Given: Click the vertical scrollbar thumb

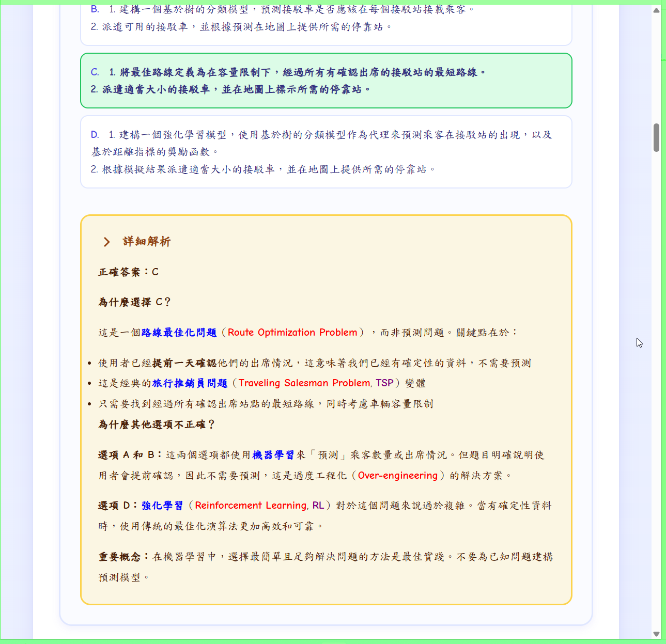Looking at the screenshot, I should click(x=656, y=137).
